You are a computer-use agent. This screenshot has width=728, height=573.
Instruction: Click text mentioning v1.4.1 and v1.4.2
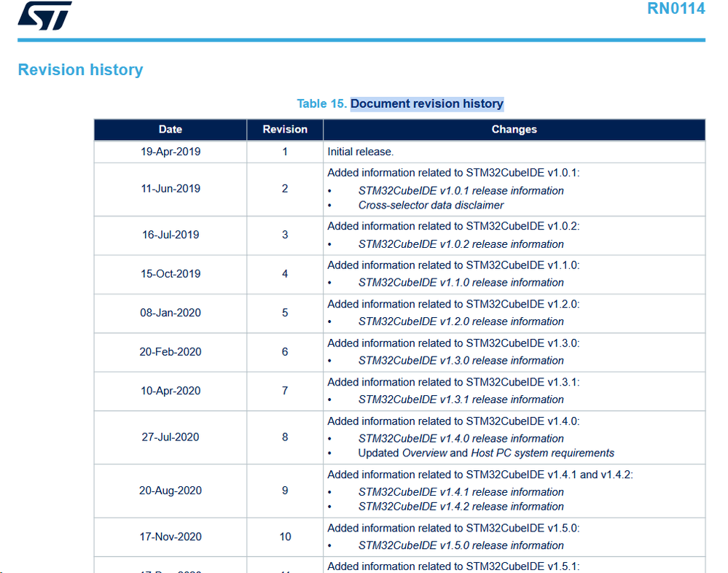pos(480,475)
